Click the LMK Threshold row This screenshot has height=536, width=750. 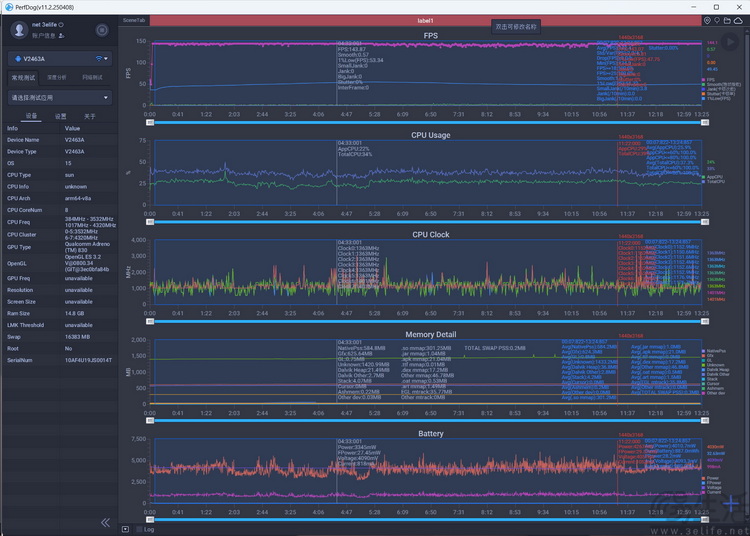pyautogui.click(x=59, y=325)
